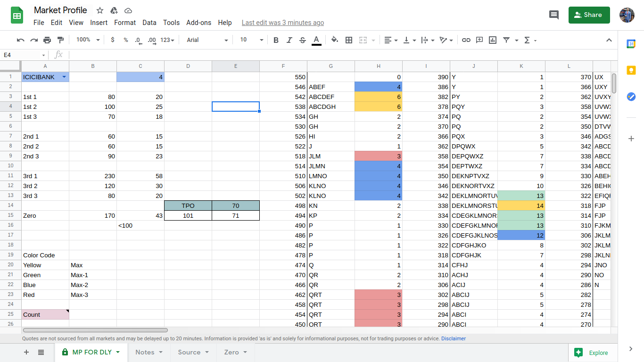Insert a comment from toolbar
Viewport: 644px width, 362px height.
(479, 40)
